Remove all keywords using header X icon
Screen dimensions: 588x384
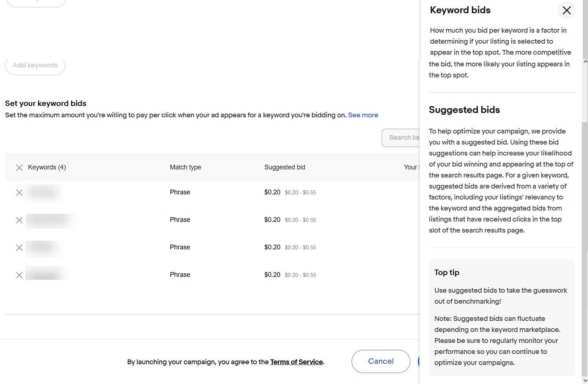point(19,168)
